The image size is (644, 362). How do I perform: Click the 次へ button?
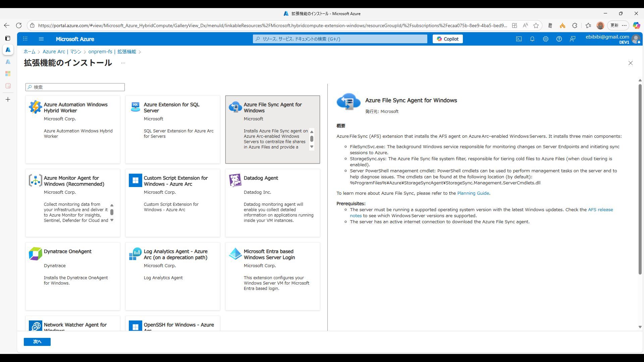point(37,342)
